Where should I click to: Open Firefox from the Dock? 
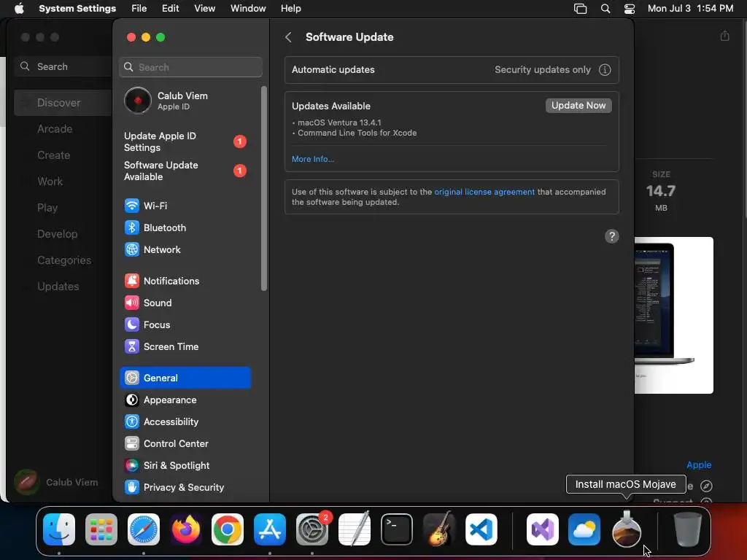click(185, 529)
